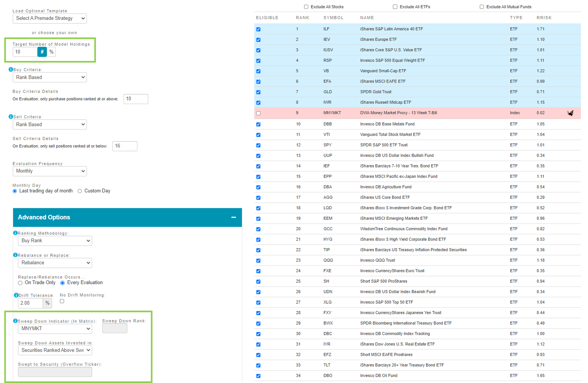Uncheck eligibility for ILF
The width and height of the screenshot is (588, 383).
coord(258,29)
